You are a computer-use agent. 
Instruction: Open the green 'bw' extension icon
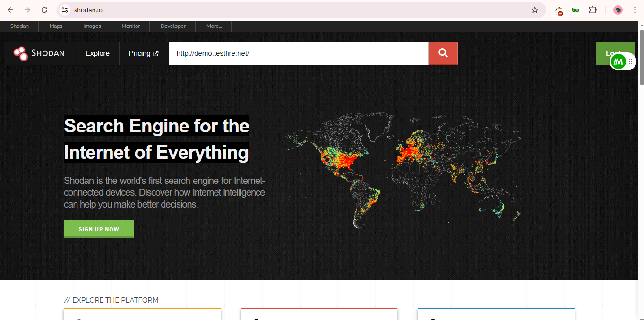(x=575, y=10)
